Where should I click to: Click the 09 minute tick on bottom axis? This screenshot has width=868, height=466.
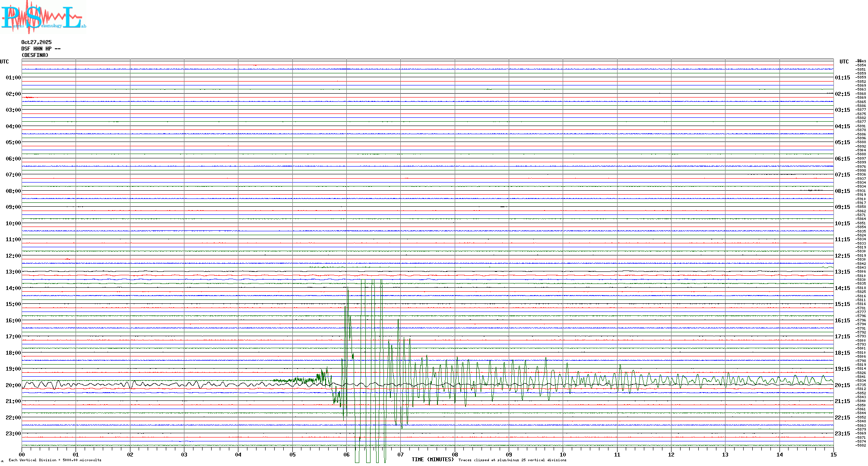(x=509, y=454)
